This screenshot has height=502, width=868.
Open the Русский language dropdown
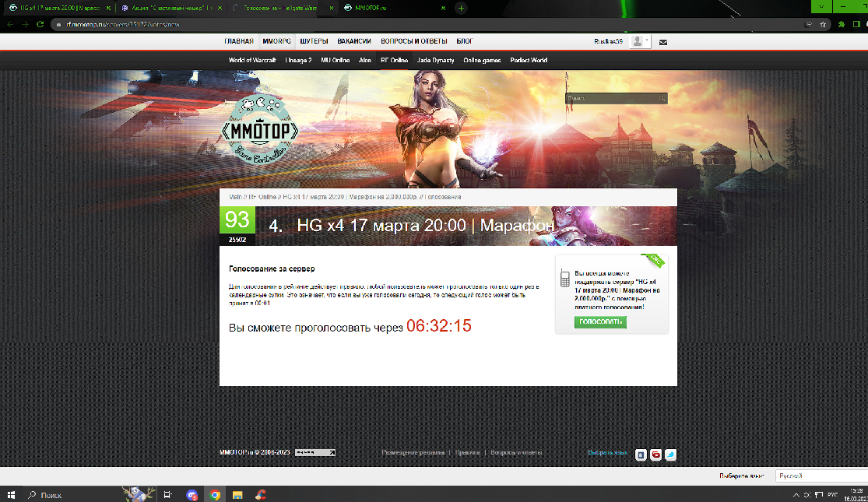pos(821,476)
